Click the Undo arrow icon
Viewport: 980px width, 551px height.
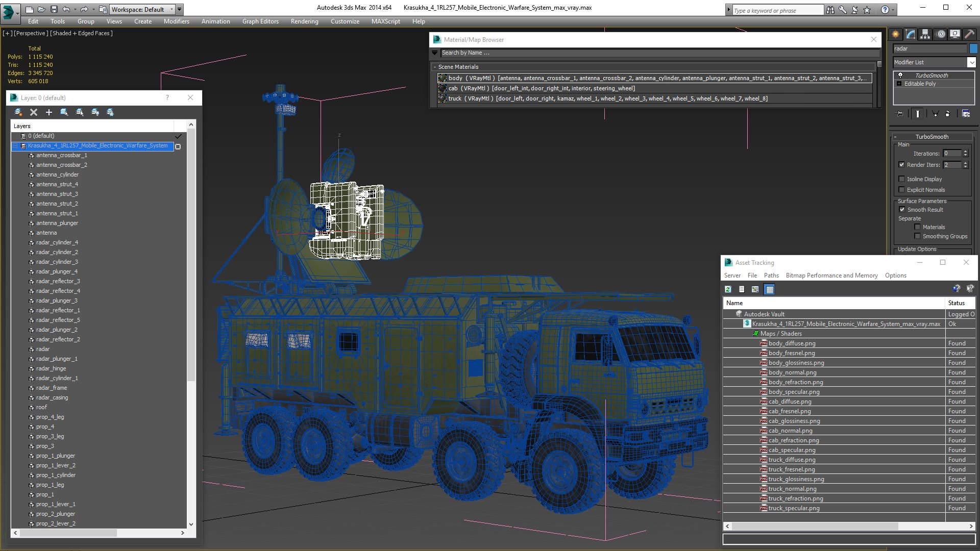point(66,9)
